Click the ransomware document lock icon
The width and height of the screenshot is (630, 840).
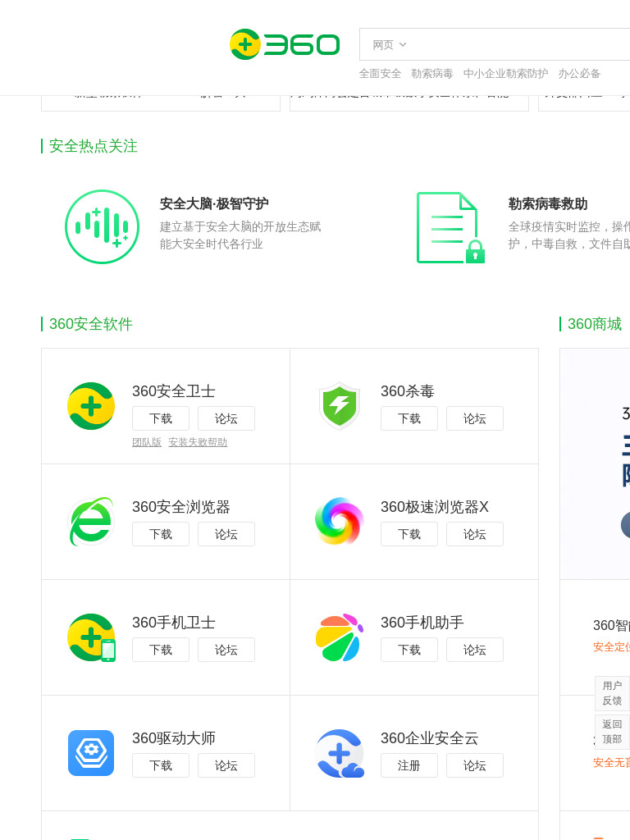coord(450,228)
